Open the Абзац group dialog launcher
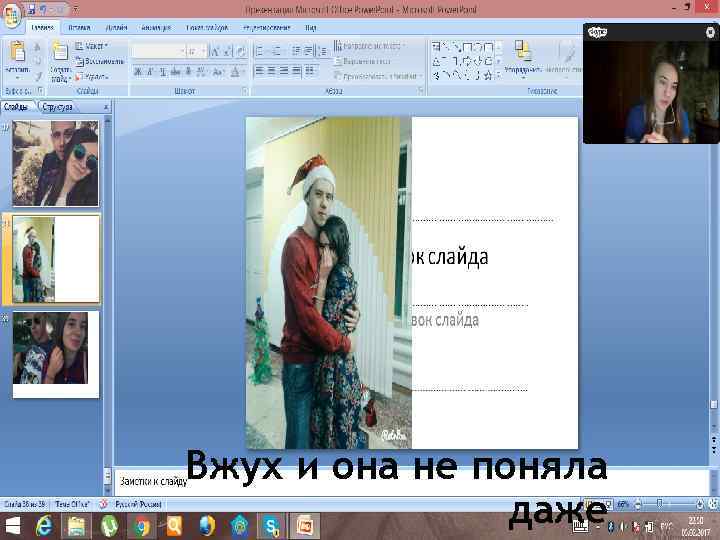The height and width of the screenshot is (540, 720). pos(420,91)
